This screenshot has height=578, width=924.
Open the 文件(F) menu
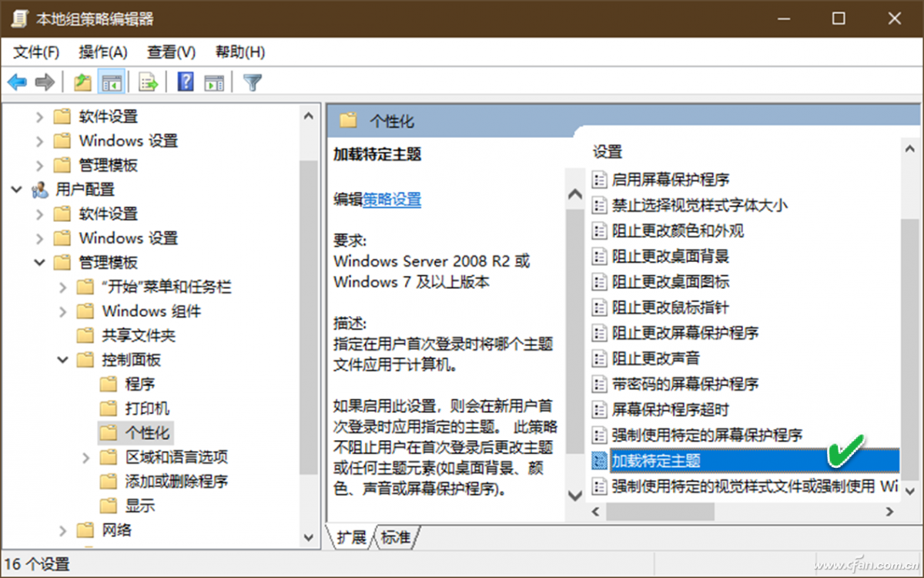(36, 52)
